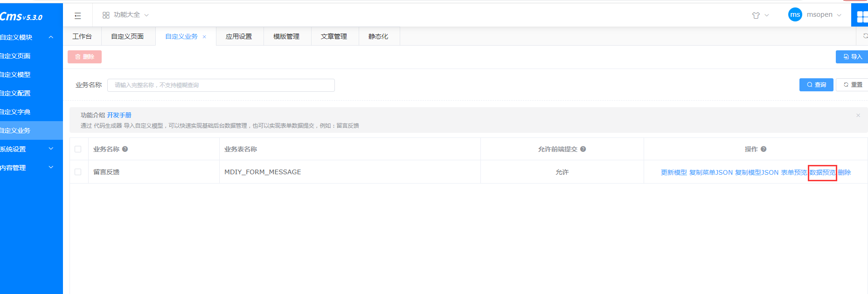This screenshot has height=294, width=868.
Task: Expand the 系统设置 sidebar menu
Action: click(x=28, y=149)
